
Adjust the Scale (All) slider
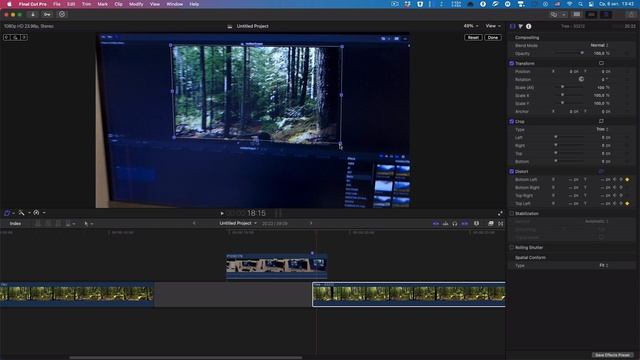click(570, 87)
